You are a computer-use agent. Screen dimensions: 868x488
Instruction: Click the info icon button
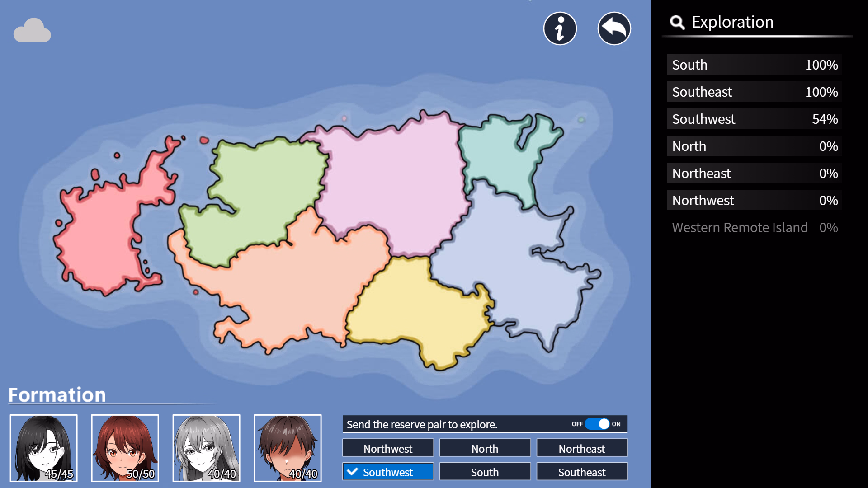[x=560, y=28]
